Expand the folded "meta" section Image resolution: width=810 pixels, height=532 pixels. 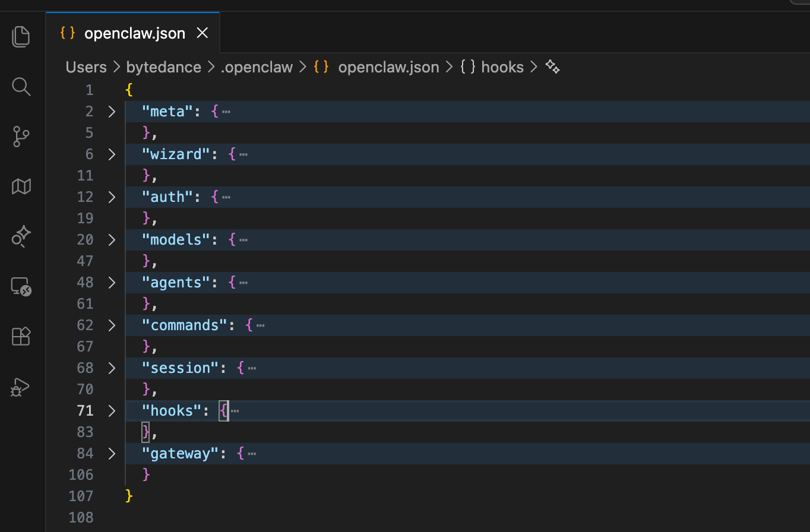(x=112, y=111)
